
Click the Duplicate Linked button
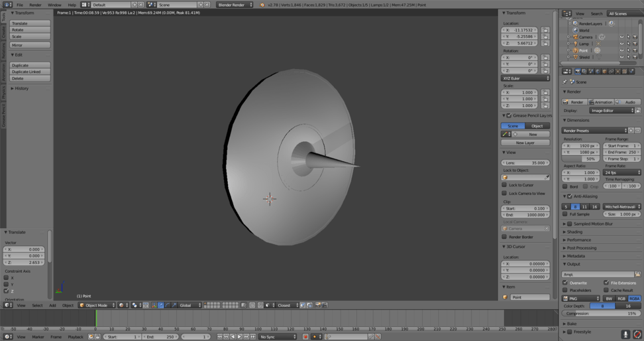(30, 72)
